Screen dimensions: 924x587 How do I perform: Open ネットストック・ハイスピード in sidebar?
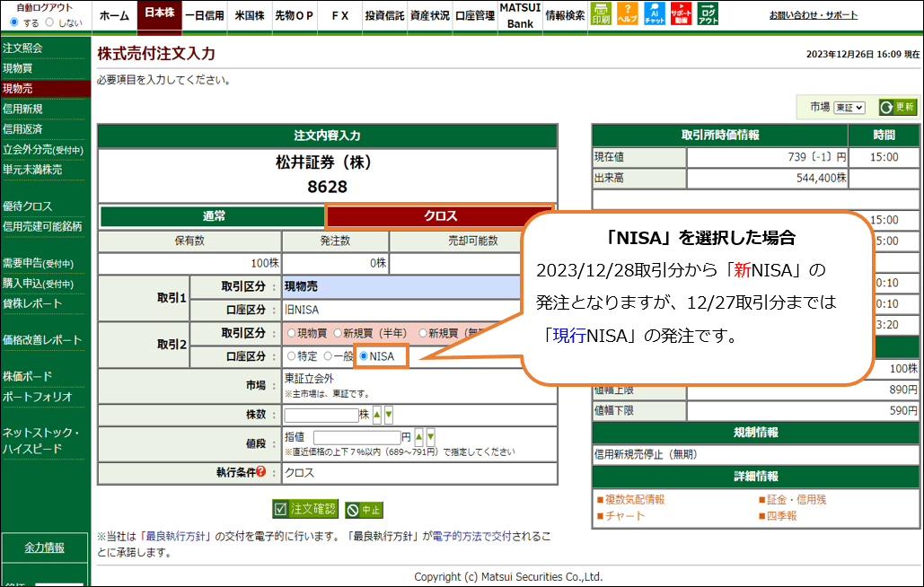40,441
